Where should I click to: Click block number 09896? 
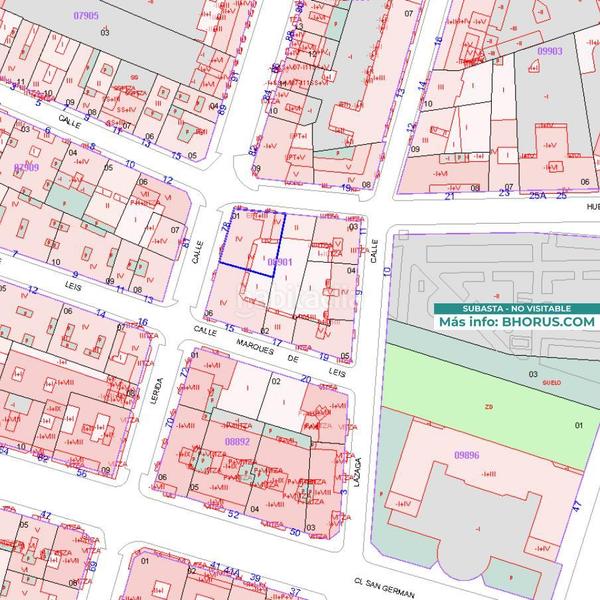coord(466,453)
